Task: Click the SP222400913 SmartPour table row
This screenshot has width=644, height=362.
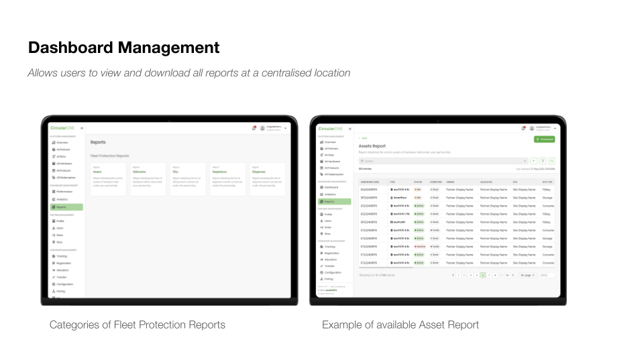Action: tap(456, 198)
